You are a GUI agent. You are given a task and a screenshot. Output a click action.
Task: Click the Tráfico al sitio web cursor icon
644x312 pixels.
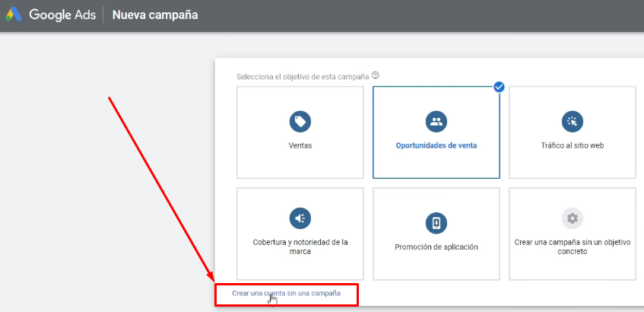click(572, 121)
